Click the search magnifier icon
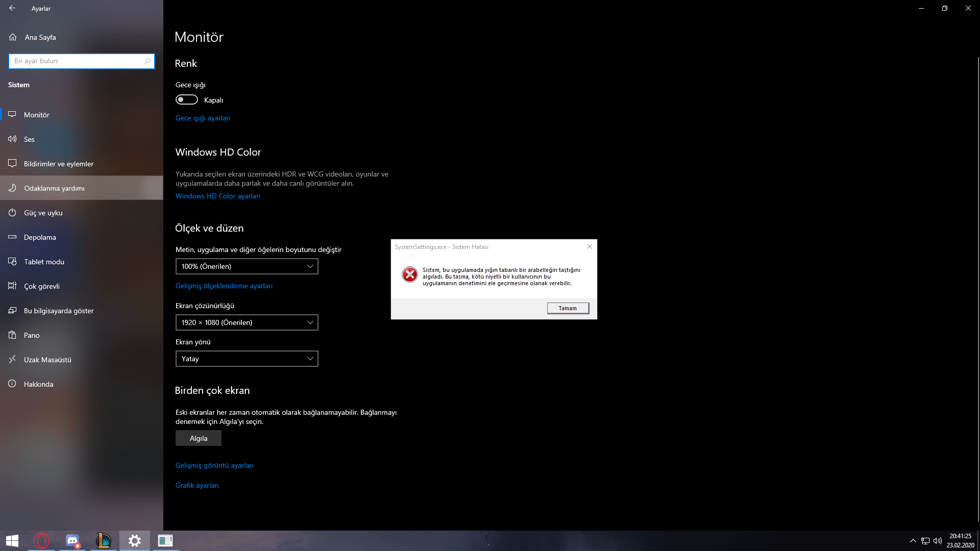The image size is (980, 551). point(148,61)
